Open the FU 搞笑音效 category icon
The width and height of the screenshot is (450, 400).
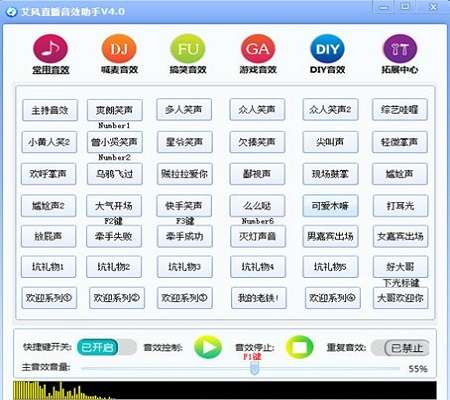click(188, 49)
